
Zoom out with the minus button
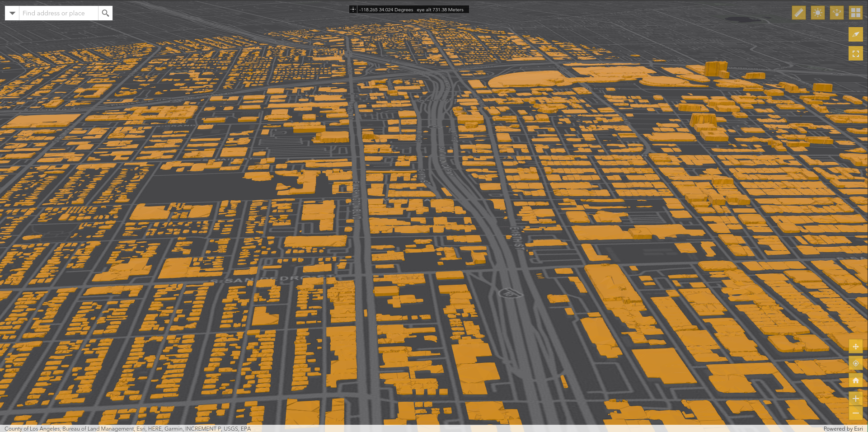click(856, 413)
